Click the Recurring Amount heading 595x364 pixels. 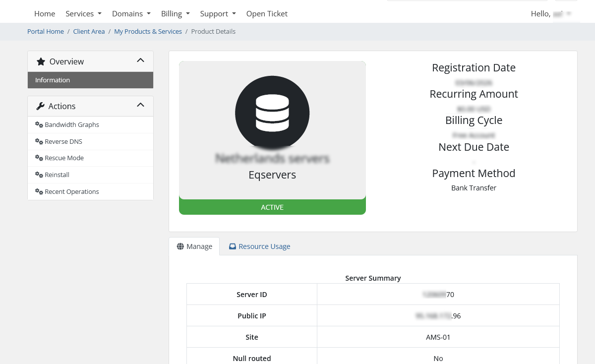(474, 94)
